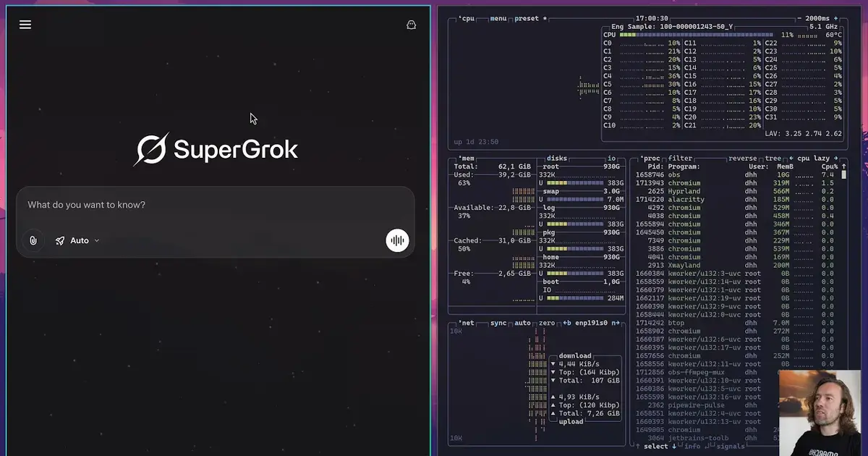Click the up arrow at process list scrollbar top
The image size is (868, 456).
coord(843,166)
